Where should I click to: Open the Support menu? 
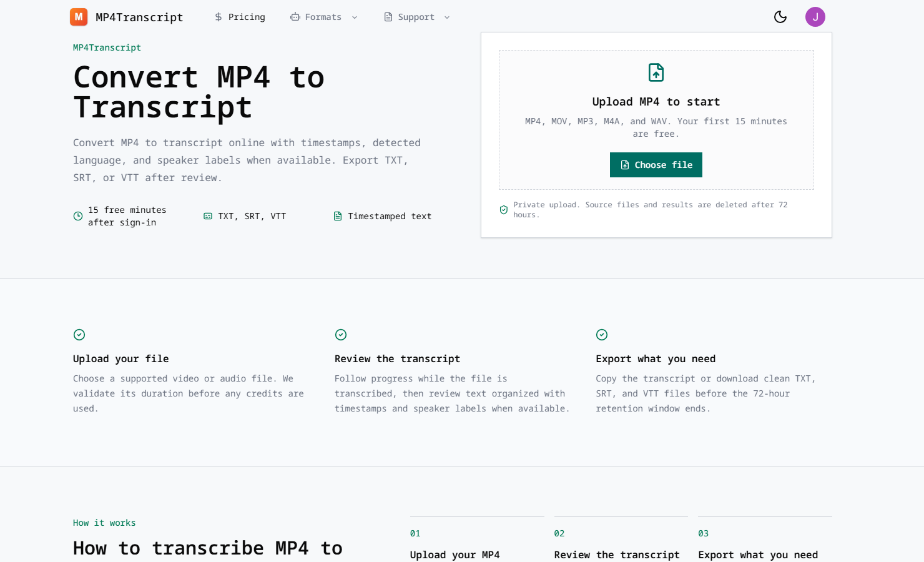coord(417,17)
